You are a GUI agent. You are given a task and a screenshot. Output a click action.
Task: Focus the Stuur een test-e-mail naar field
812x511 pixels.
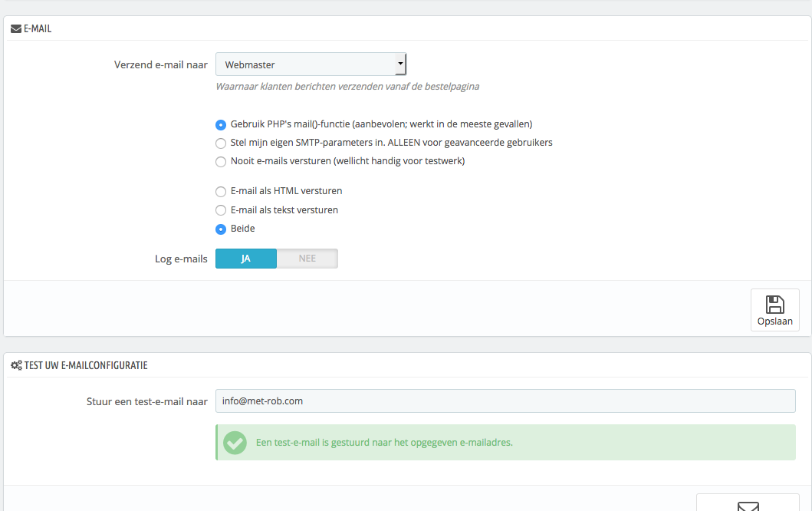(x=505, y=401)
